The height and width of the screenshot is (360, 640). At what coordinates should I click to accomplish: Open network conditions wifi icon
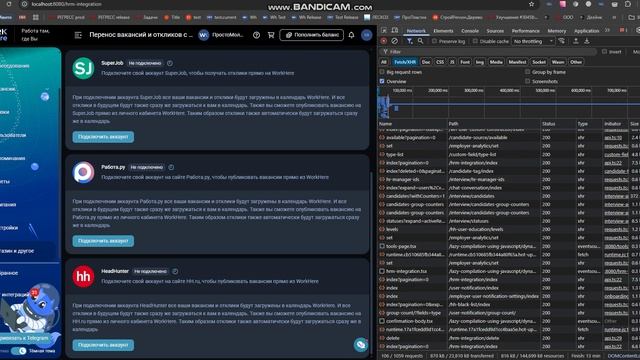coord(562,41)
